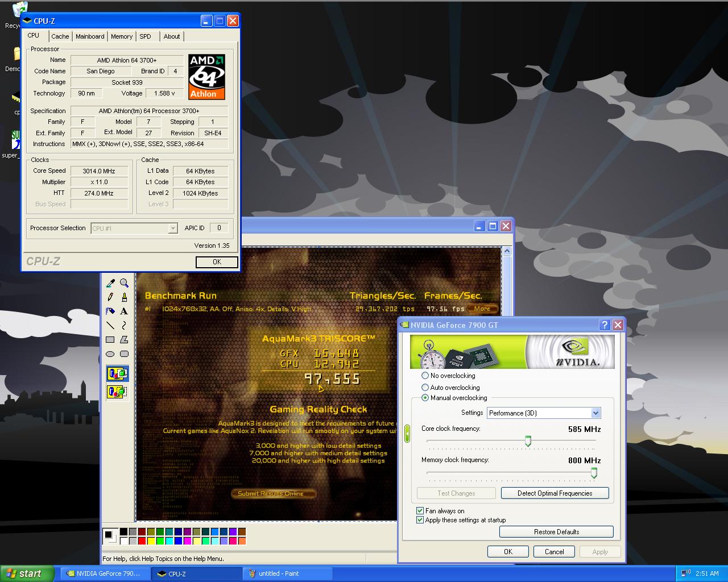Screen dimensions: 728x582
Task: Choose the transparent selection option in Paint
Action: pyautogui.click(x=117, y=392)
